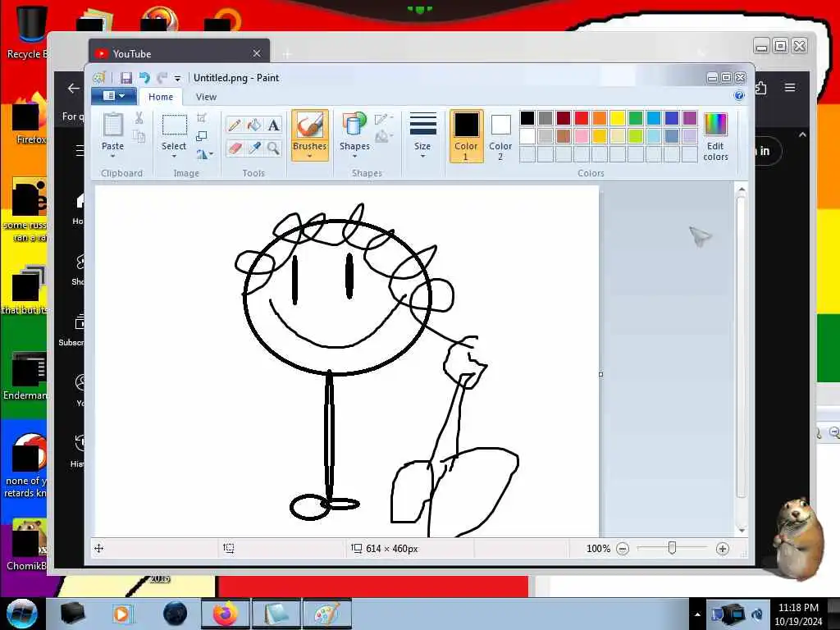
Task: Select the Text tool in Paint
Action: point(274,125)
